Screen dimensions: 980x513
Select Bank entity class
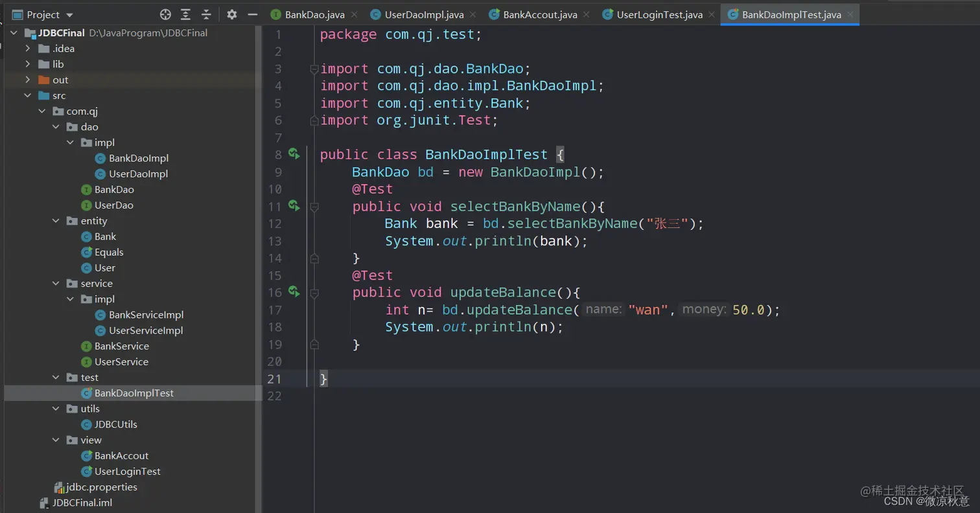coord(105,236)
